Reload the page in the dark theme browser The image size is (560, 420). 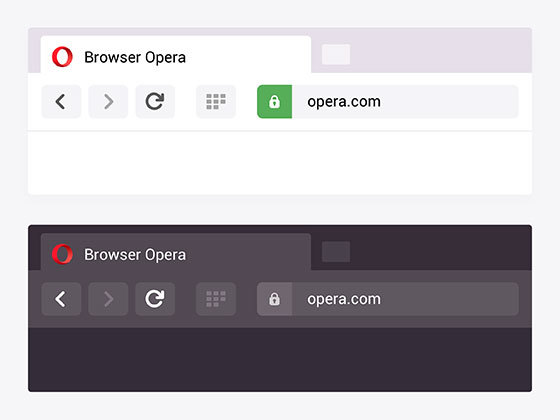[x=155, y=299]
